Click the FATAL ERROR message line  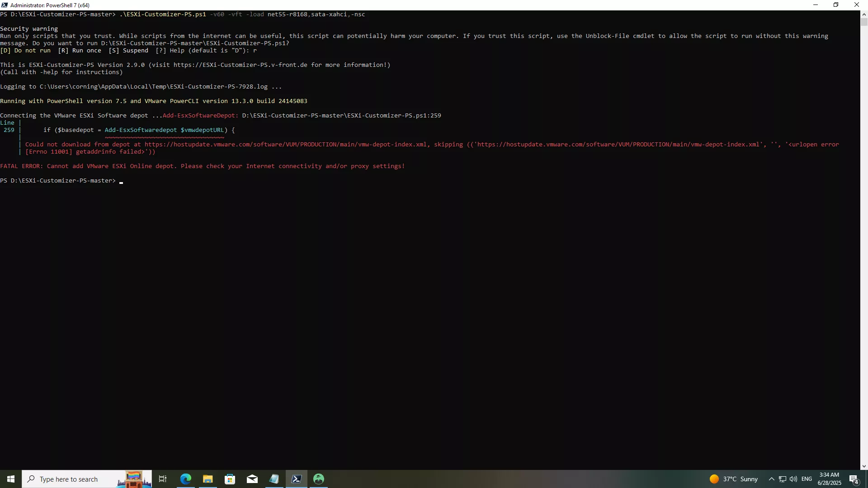[x=203, y=166]
